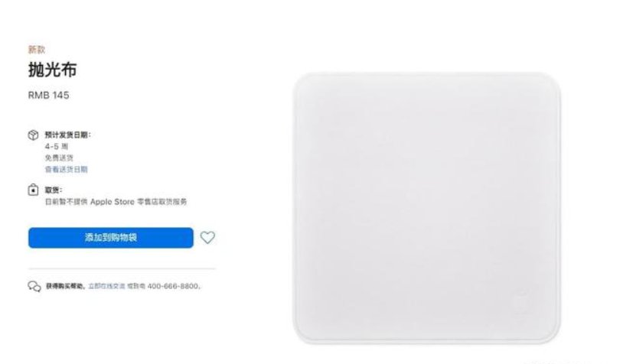
Task: Click the Apple Store pickup unavailable notice
Action: [x=116, y=202]
